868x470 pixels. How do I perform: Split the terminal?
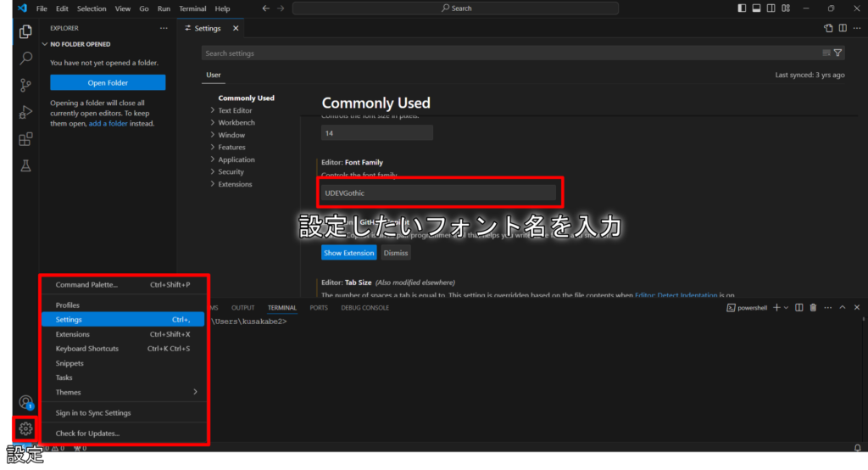tap(798, 308)
